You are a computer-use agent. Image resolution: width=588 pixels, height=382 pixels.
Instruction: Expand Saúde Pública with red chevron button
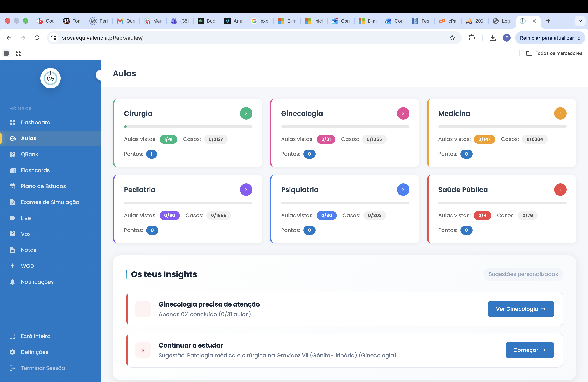coord(560,189)
